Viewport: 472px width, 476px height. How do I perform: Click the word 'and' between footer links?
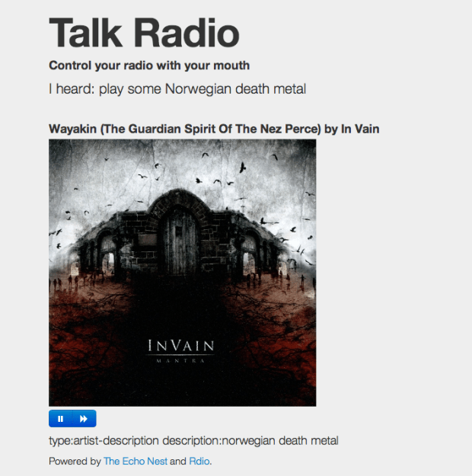coord(178,461)
